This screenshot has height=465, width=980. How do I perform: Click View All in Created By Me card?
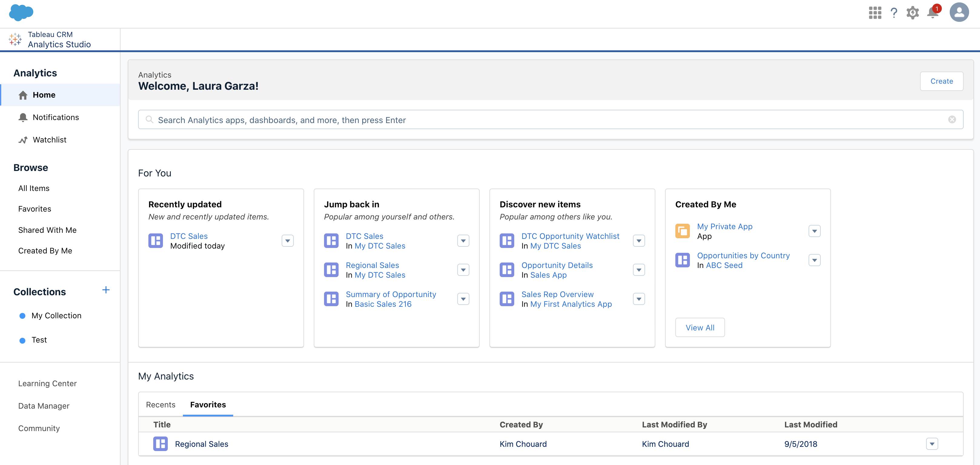click(700, 327)
